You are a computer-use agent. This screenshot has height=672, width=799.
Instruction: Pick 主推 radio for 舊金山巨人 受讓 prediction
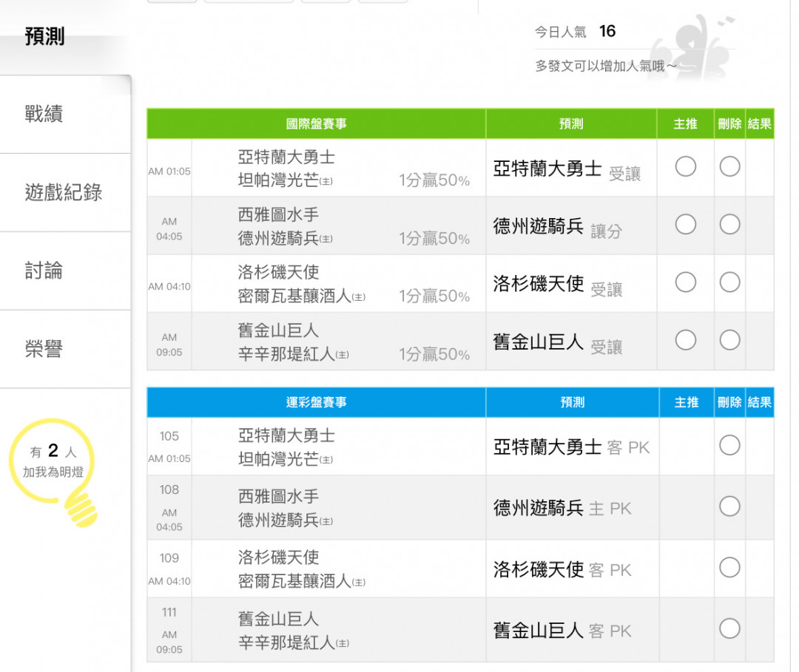click(685, 340)
